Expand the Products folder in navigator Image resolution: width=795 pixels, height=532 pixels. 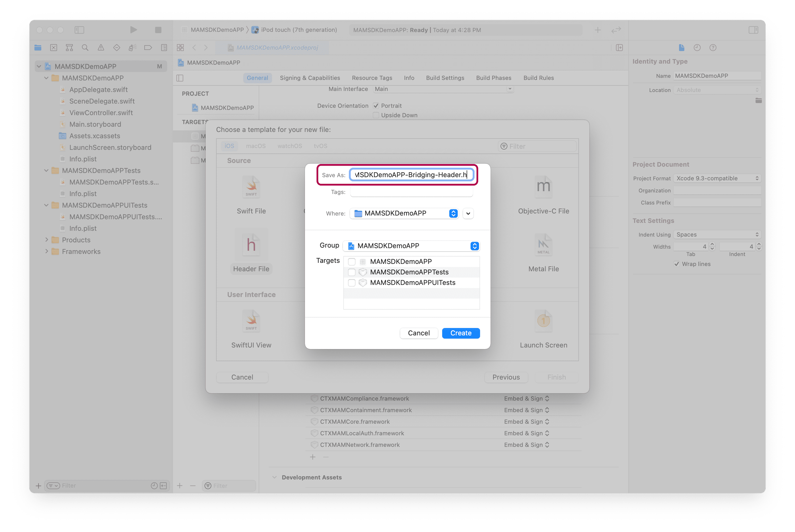tap(47, 240)
